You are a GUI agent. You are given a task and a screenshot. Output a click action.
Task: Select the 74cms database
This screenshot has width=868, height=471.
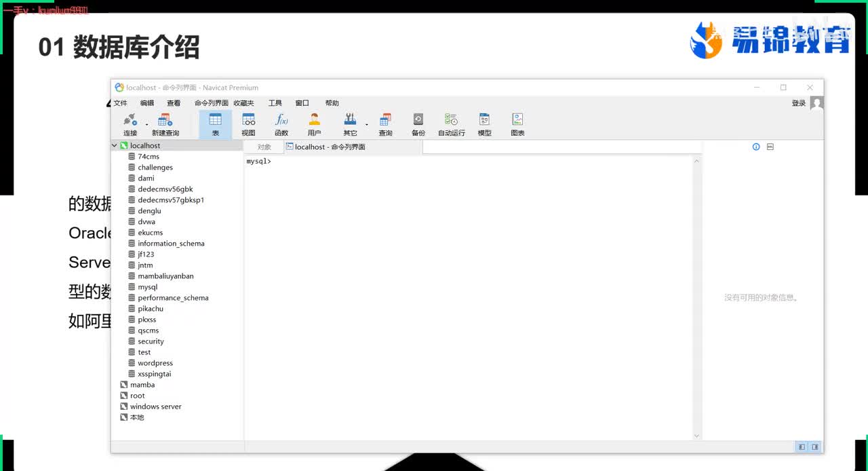coord(149,157)
